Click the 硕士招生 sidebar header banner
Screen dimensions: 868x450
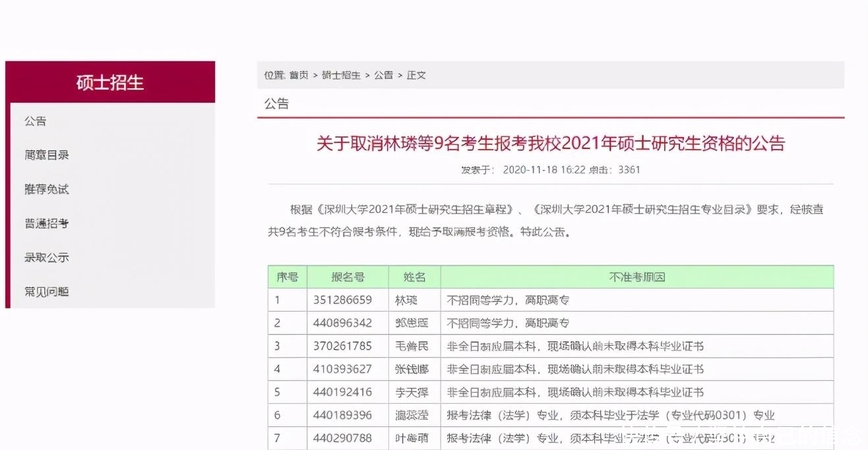tap(109, 82)
